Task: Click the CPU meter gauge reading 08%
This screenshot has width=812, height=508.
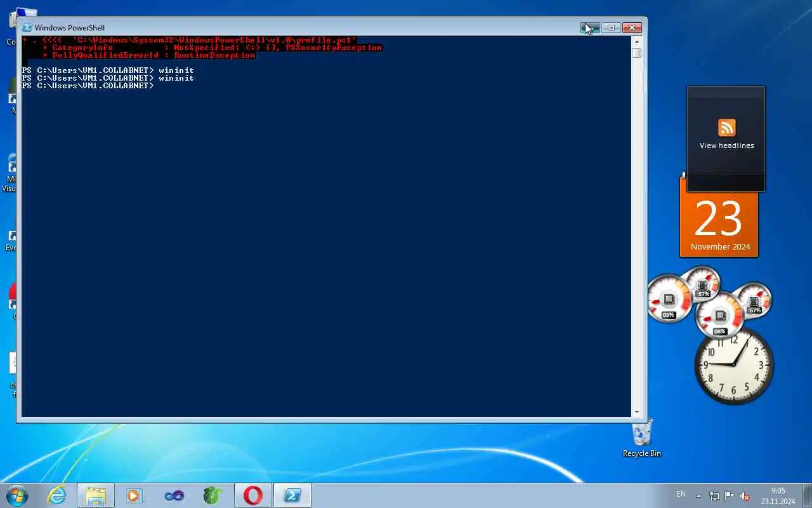Action: pyautogui.click(x=719, y=316)
